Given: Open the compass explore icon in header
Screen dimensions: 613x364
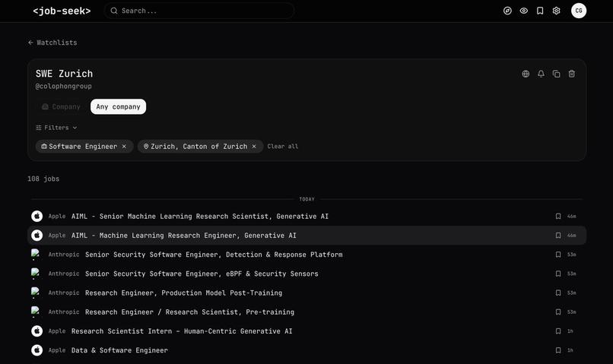Looking at the screenshot, I should [507, 11].
